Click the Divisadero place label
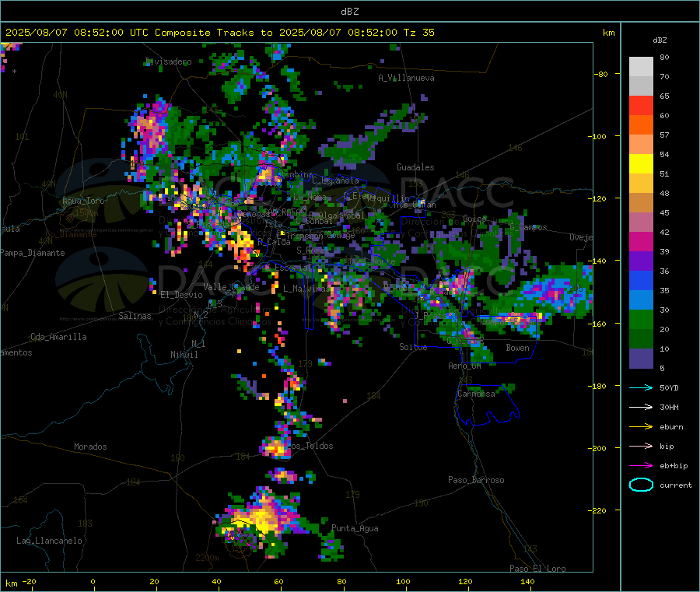Image resolution: width=700 pixels, height=592 pixels. (x=168, y=61)
